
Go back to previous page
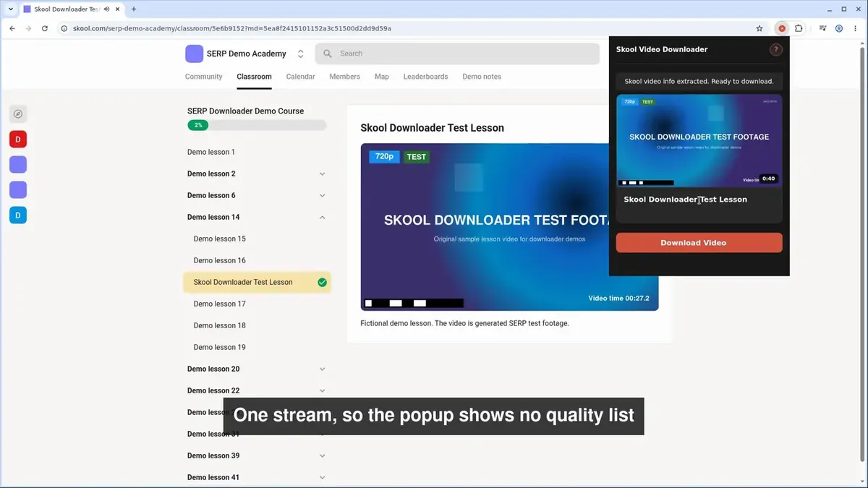12,28
